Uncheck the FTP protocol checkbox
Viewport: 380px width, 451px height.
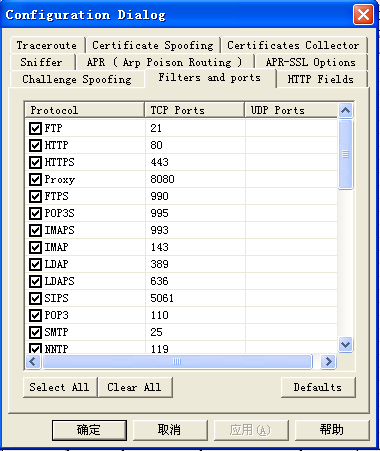click(x=35, y=128)
